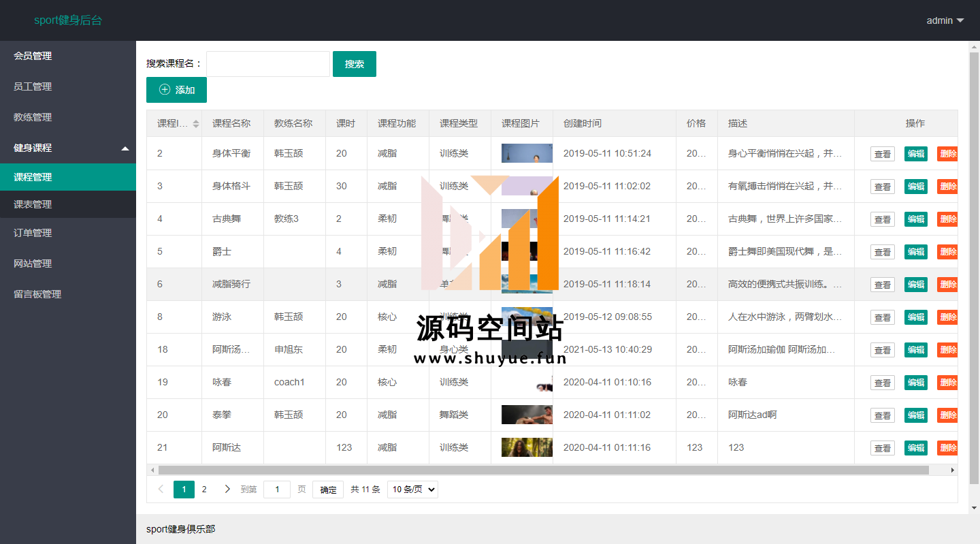The height and width of the screenshot is (544, 980).
Task: Go to page 2 of results
Action: (204, 489)
